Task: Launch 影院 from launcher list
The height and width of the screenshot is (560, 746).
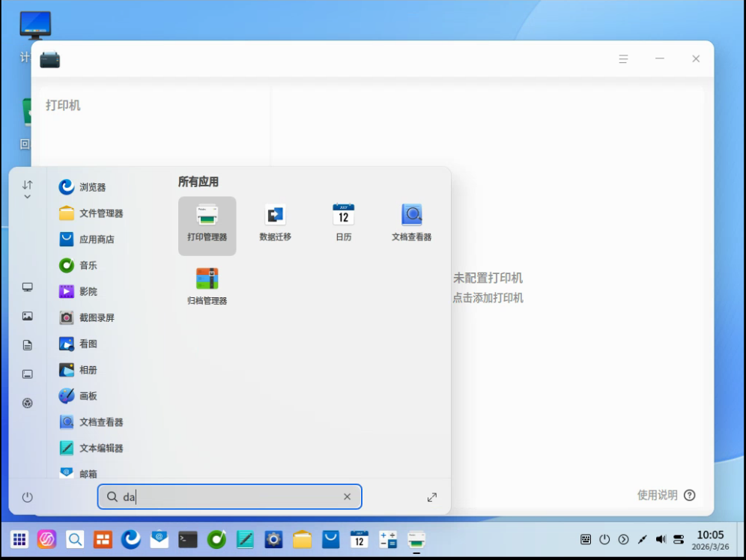Action: pyautogui.click(x=78, y=291)
